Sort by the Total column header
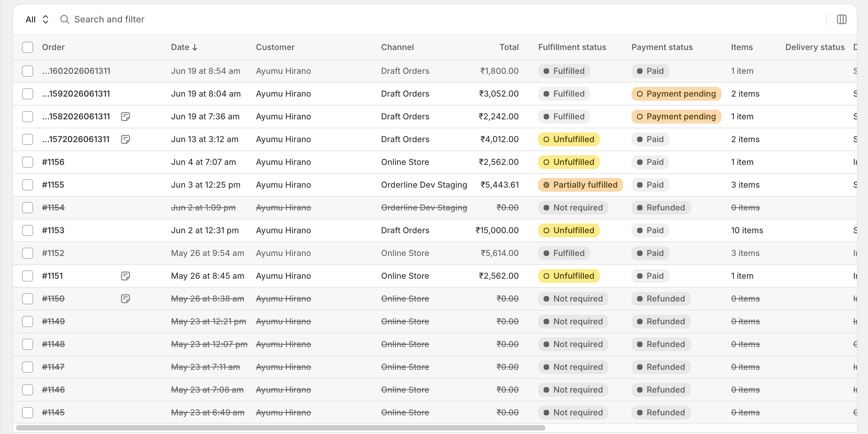Screen dimensions: 868x434 point(509,47)
